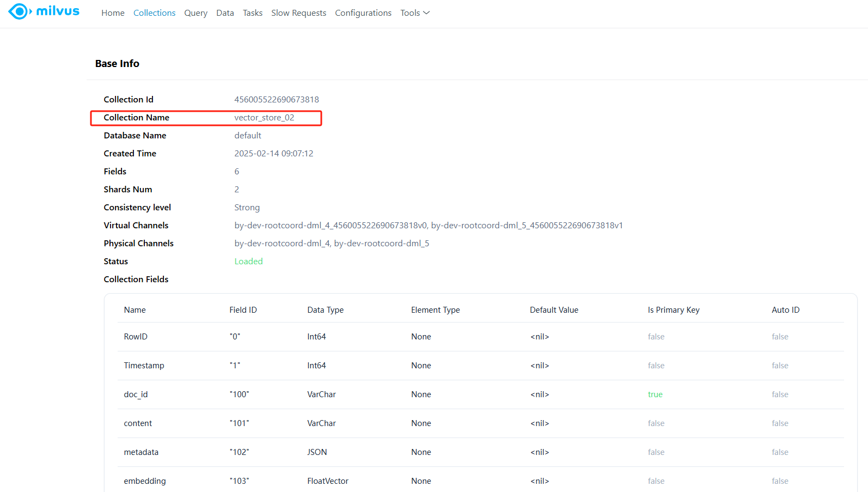
Task: Click the Name column header
Action: (x=135, y=310)
